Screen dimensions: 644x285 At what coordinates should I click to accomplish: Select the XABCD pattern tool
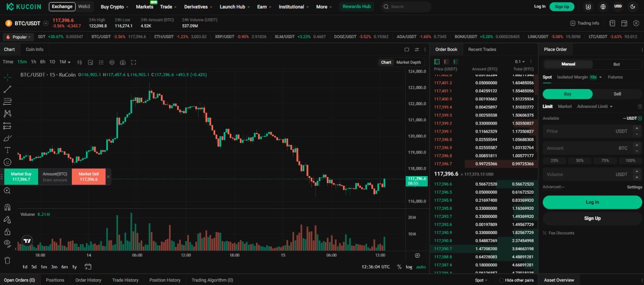[8, 113]
